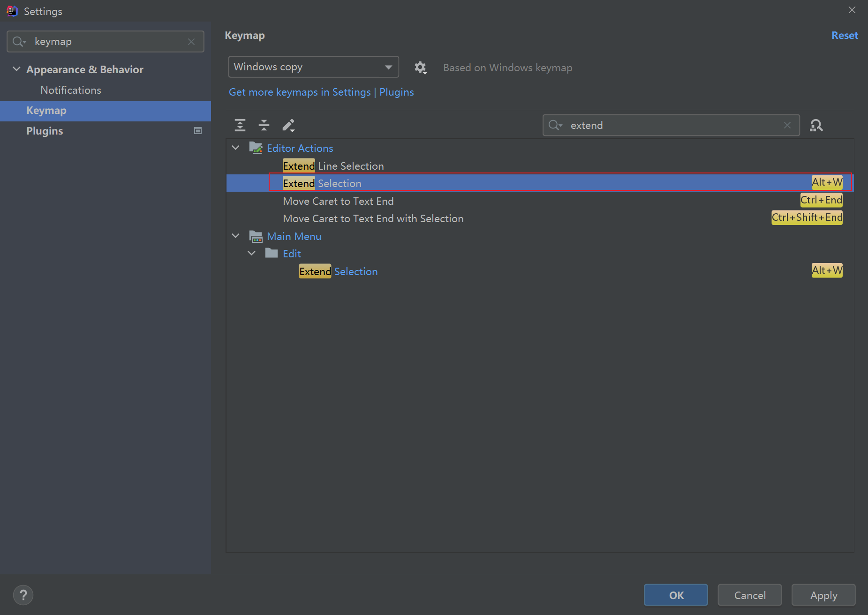Open Plugins settings page

click(45, 131)
